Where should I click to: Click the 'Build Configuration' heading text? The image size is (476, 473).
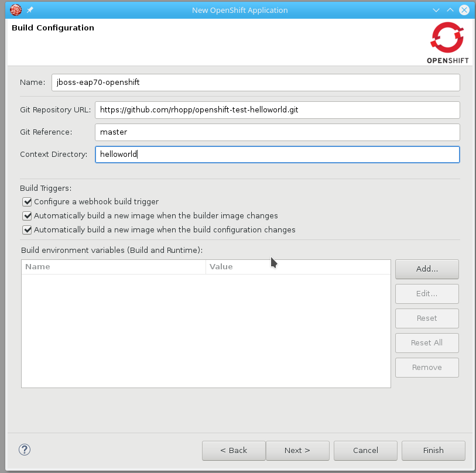pyautogui.click(x=53, y=28)
